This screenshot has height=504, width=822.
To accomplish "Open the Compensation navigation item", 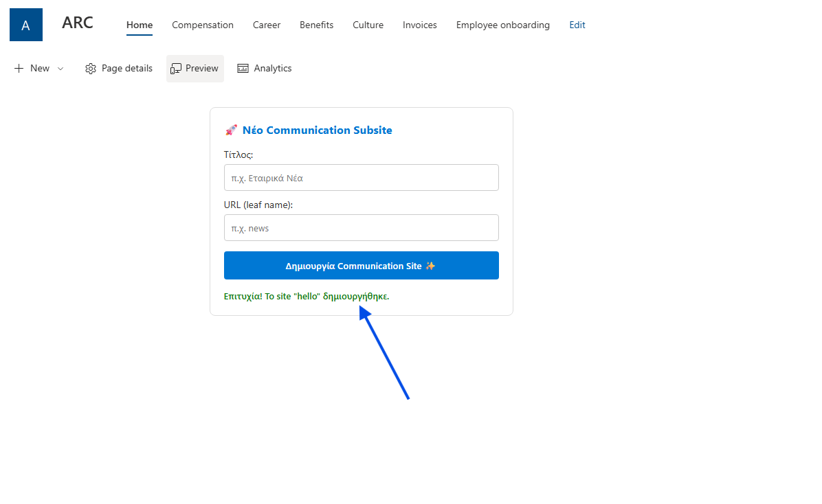I will point(203,25).
